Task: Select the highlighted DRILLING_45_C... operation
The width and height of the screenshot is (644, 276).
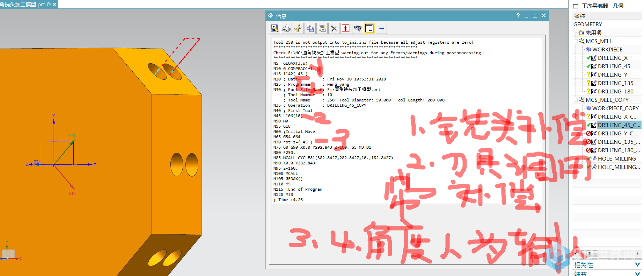Action: [x=619, y=125]
